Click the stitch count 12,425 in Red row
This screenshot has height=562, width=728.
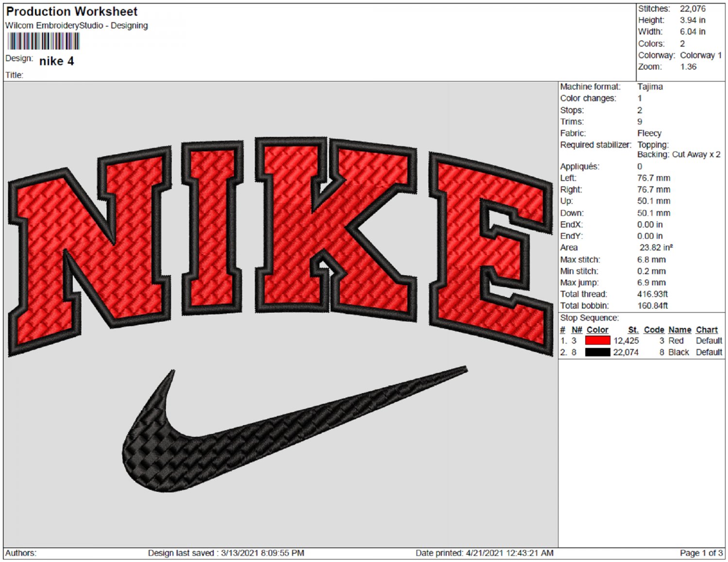click(x=626, y=341)
